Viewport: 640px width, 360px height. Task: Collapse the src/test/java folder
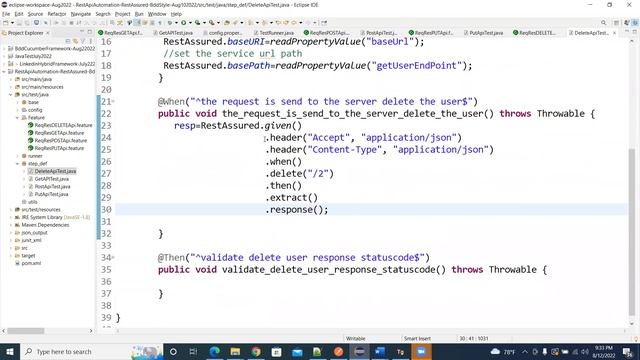tap(11, 95)
